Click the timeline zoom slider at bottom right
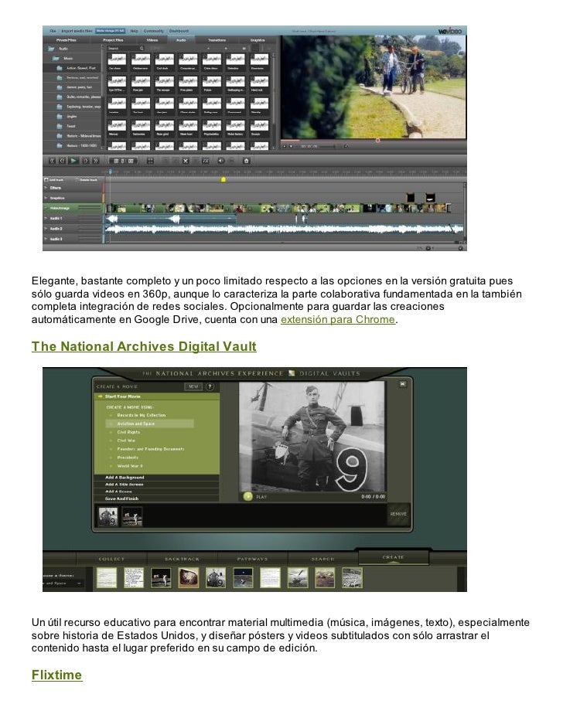This screenshot has height=728, width=563. coord(446,248)
